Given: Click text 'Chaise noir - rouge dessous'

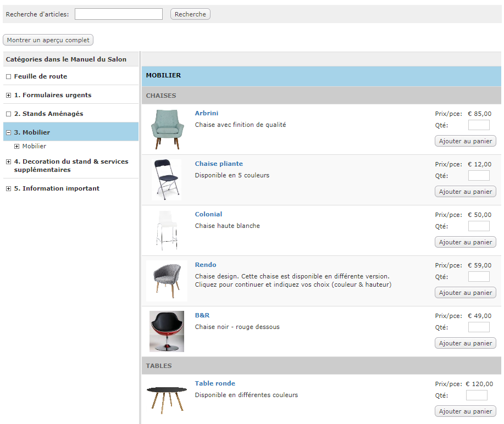Looking at the screenshot, I should [237, 327].
